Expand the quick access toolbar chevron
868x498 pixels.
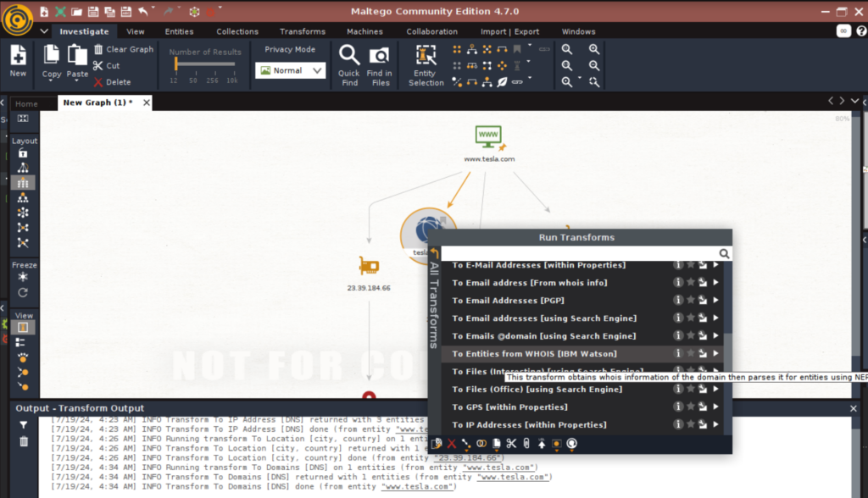tap(44, 31)
